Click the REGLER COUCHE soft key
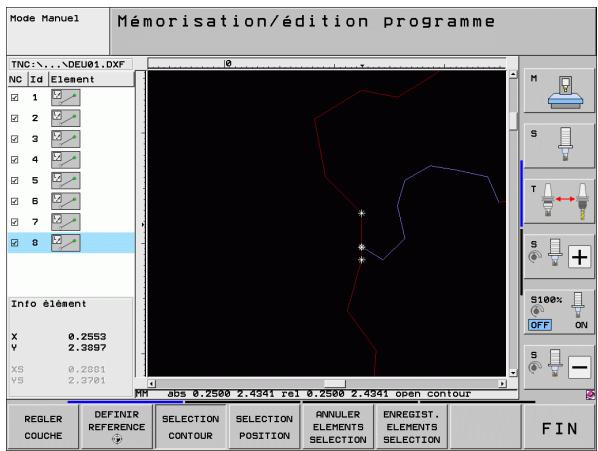Image resolution: width=598 pixels, height=451 pixels. point(43,427)
